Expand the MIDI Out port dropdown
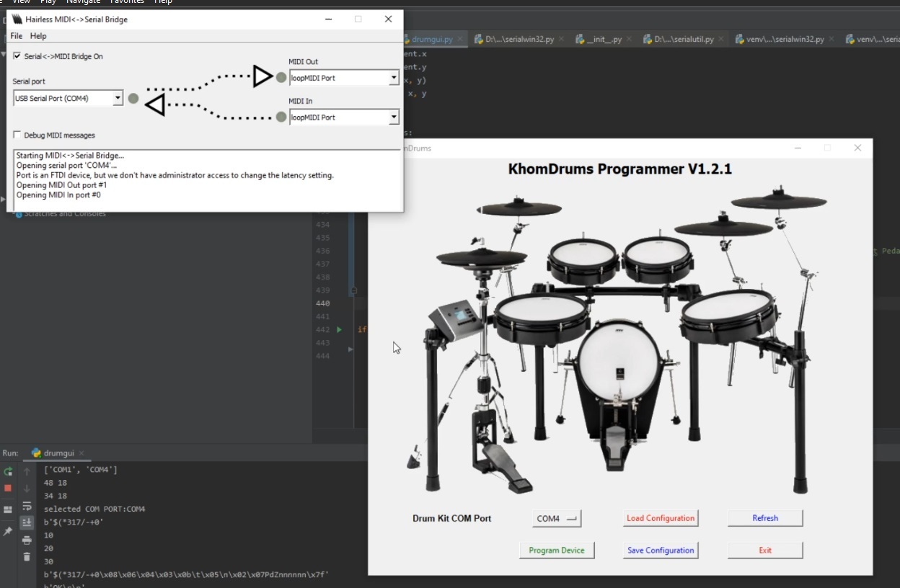Image resolution: width=900 pixels, height=588 pixels. pyautogui.click(x=345, y=78)
